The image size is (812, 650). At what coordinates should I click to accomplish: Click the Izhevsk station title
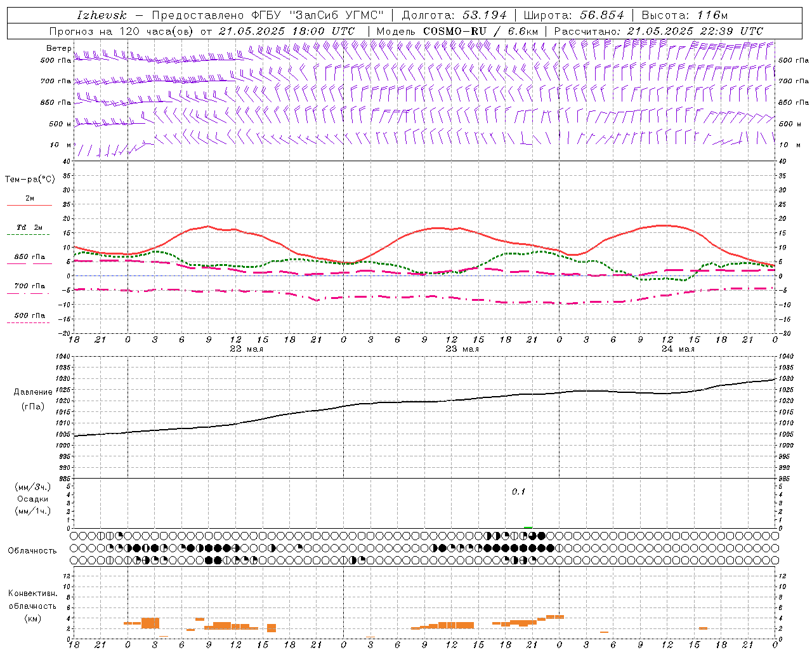101,15
